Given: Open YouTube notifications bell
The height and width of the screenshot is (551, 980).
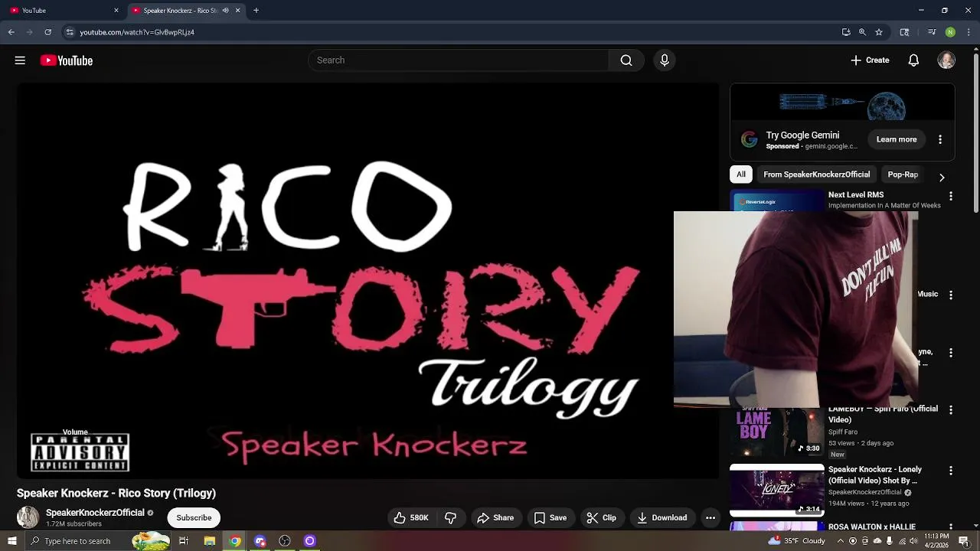Looking at the screenshot, I should pyautogui.click(x=913, y=60).
